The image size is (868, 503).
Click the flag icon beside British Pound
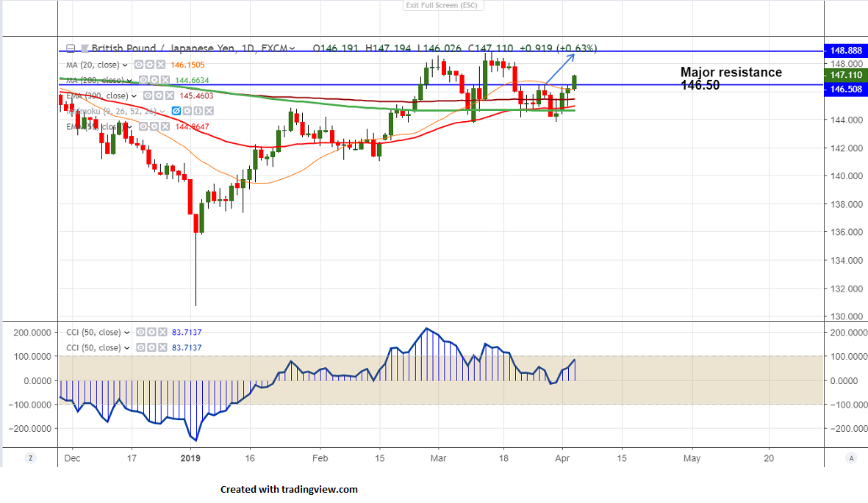(x=85, y=48)
